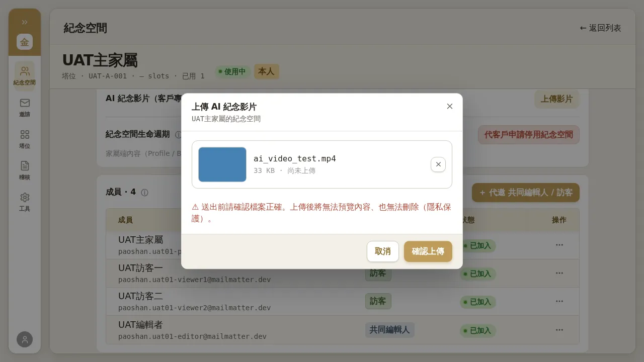The height and width of the screenshot is (362, 644).
Task: Click email paoshan.uat01-viewer2@mailmatter.dev
Action: click(194, 308)
